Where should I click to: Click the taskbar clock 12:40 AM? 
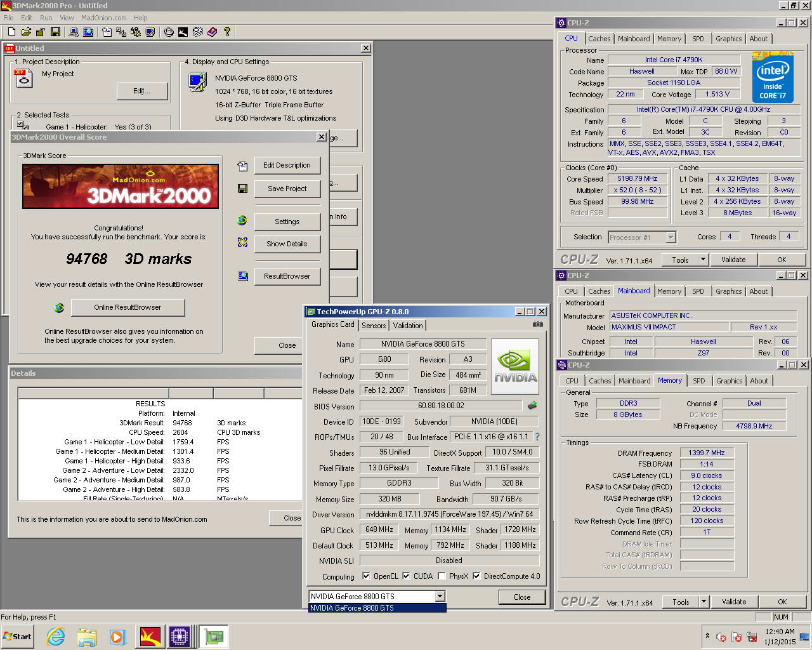pyautogui.click(x=780, y=632)
